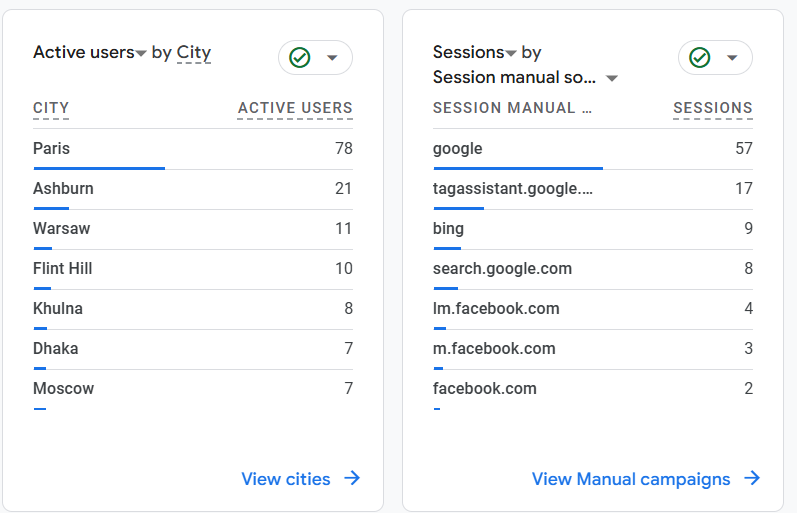The height and width of the screenshot is (513, 797).
Task: Open the data quality dropdown arrow in sessions card
Action: [x=733, y=58]
